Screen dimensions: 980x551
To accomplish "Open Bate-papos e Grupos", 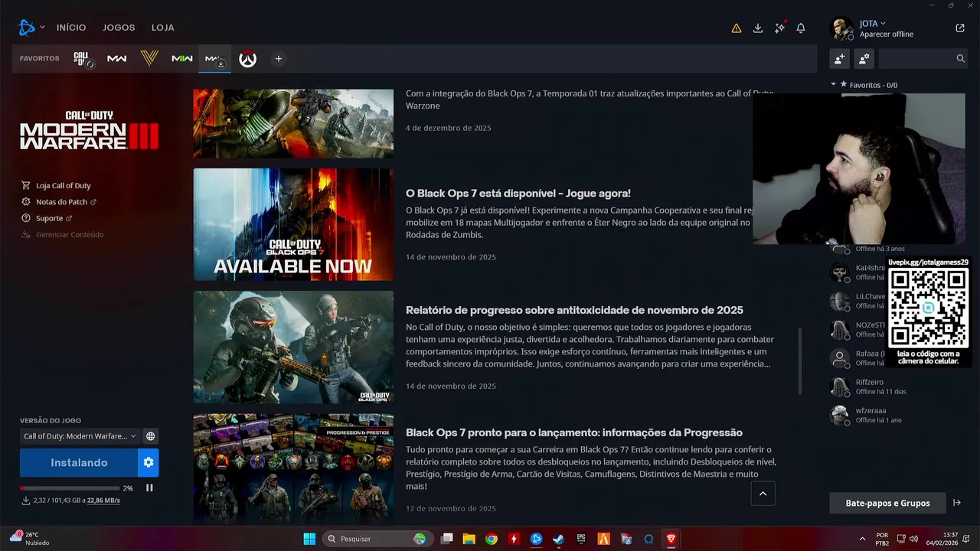I will click(888, 503).
